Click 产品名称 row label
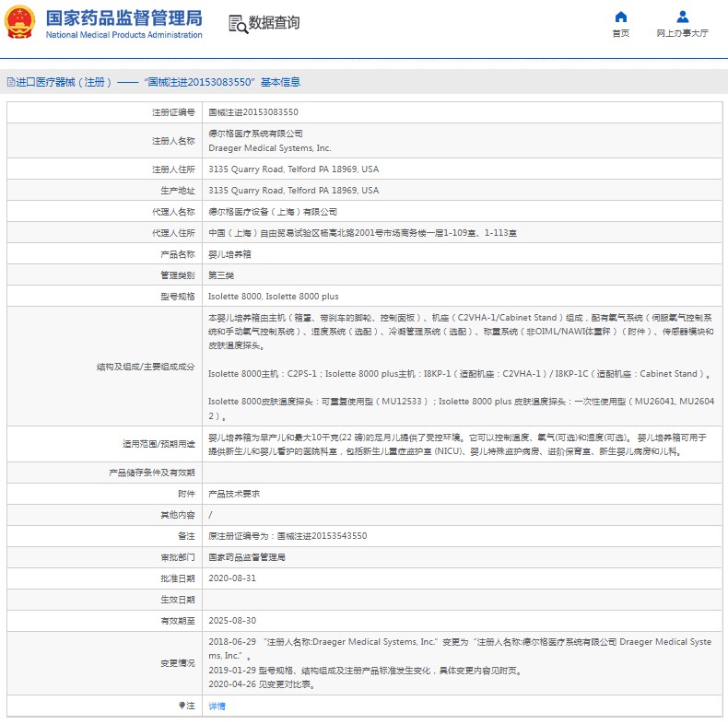 tap(177, 254)
